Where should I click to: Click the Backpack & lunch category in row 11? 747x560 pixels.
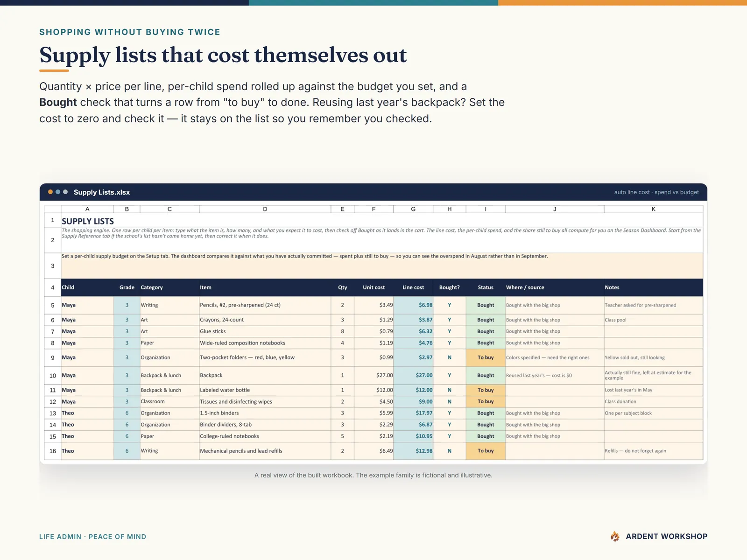click(169, 390)
